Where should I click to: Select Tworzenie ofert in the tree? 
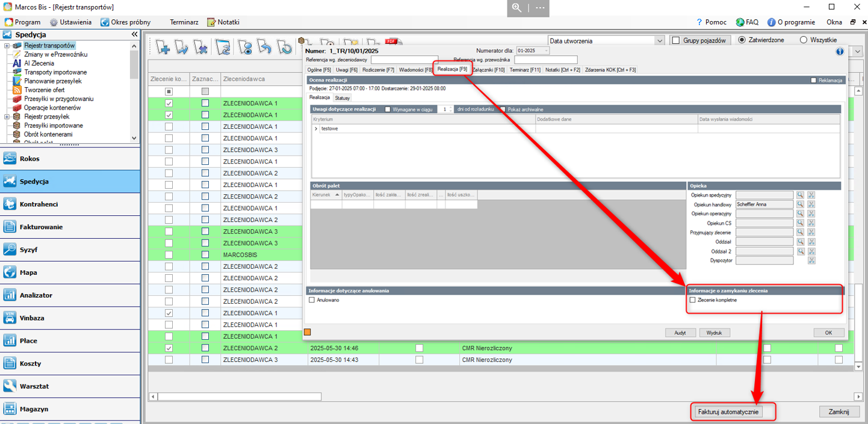(44, 90)
